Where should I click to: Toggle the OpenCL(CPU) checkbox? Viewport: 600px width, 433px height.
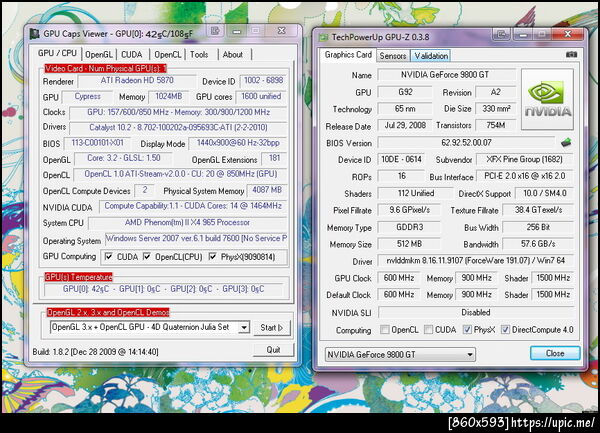(147, 256)
